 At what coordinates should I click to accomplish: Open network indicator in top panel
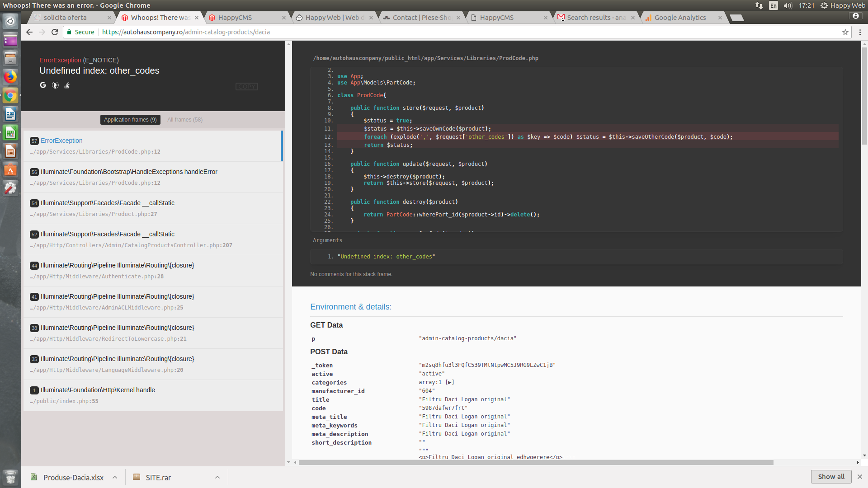[x=759, y=5]
